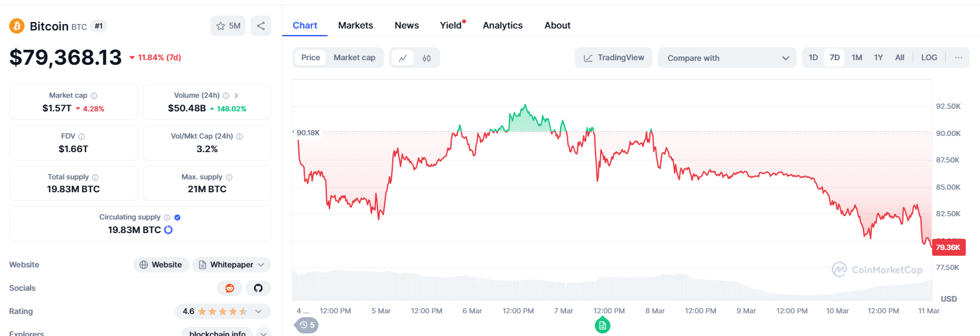The image size is (980, 336).
Task: Go to the Analytics tab
Action: pyautogui.click(x=502, y=25)
